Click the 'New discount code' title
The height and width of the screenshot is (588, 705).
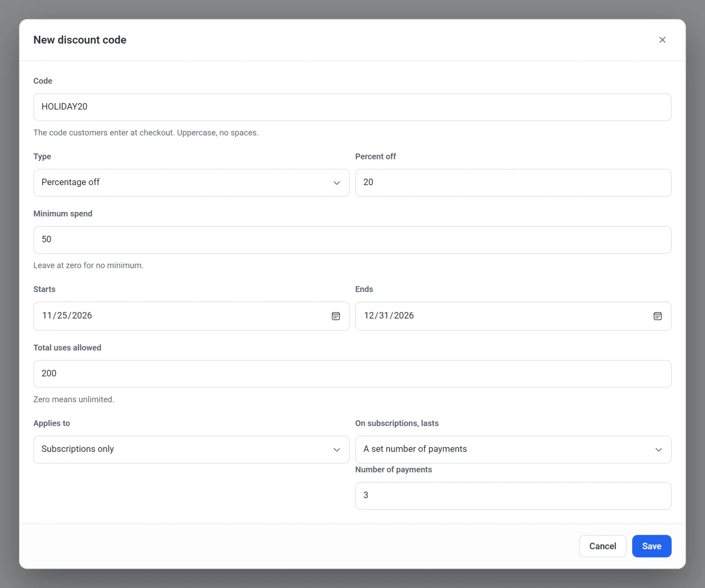click(80, 40)
